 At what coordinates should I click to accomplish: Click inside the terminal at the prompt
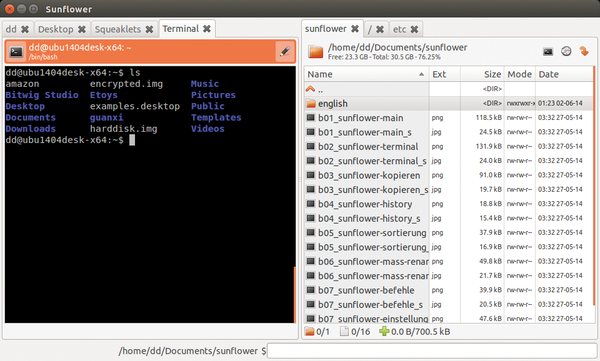(132, 140)
